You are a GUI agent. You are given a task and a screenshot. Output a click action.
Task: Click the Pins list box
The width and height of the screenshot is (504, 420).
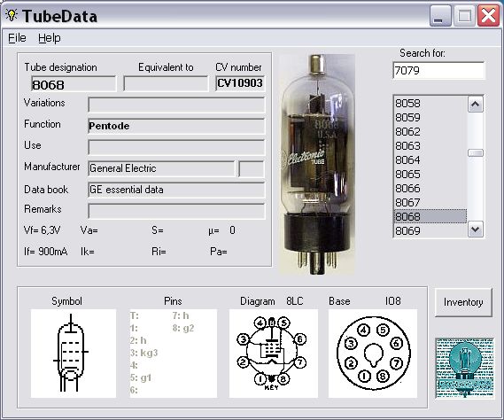[x=174, y=354]
